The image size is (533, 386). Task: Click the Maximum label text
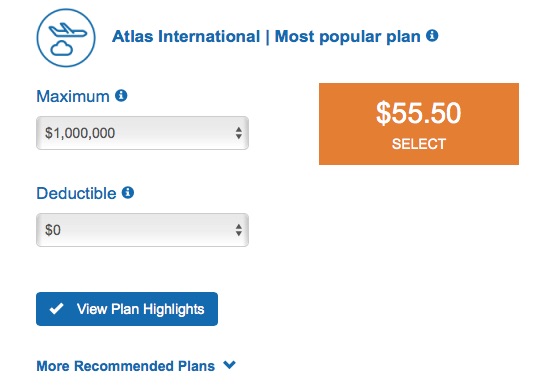[x=73, y=96]
